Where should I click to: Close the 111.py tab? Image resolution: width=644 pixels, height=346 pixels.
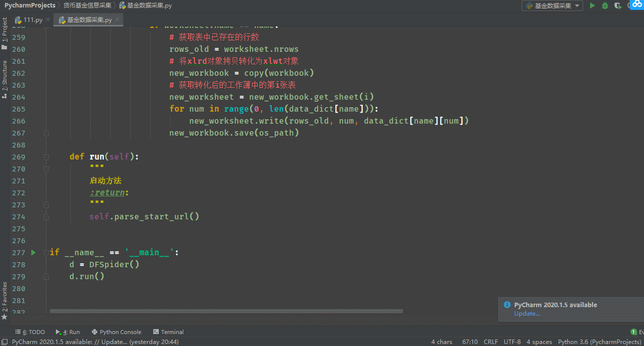(x=48, y=19)
